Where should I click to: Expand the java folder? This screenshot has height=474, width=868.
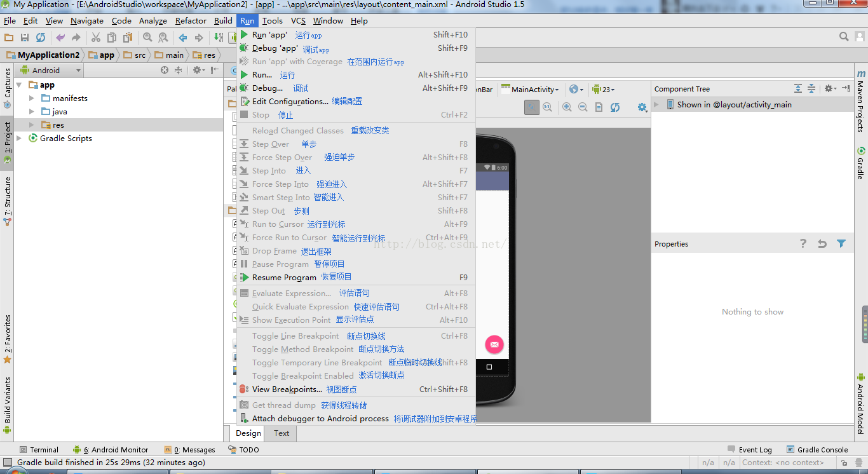tap(32, 112)
